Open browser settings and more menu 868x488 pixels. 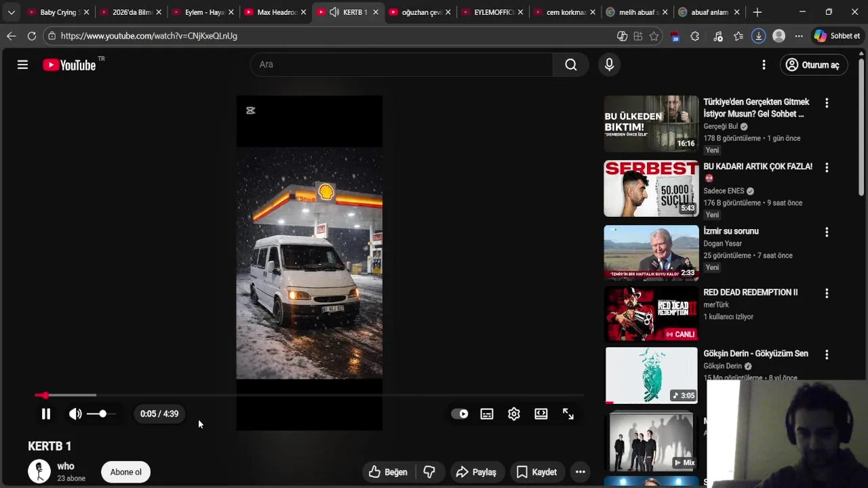click(x=799, y=36)
